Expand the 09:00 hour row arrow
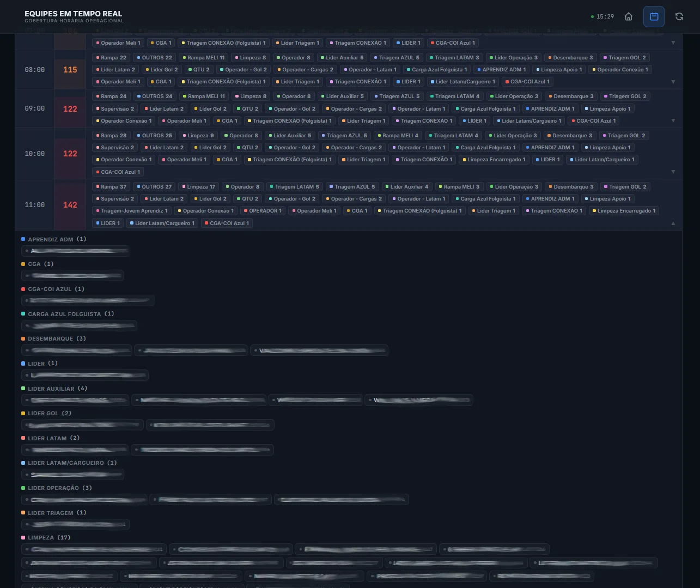Screen dimensions: 700x588 (x=673, y=120)
